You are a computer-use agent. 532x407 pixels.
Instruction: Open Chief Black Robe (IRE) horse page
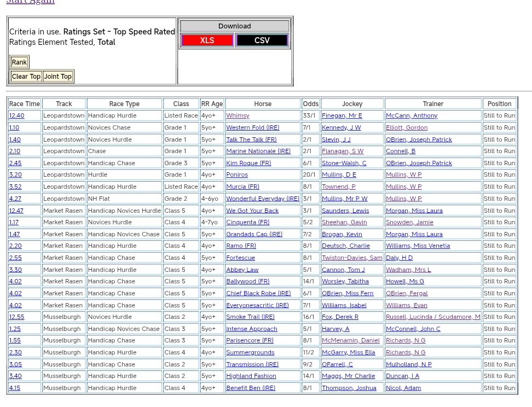pyautogui.click(x=258, y=293)
